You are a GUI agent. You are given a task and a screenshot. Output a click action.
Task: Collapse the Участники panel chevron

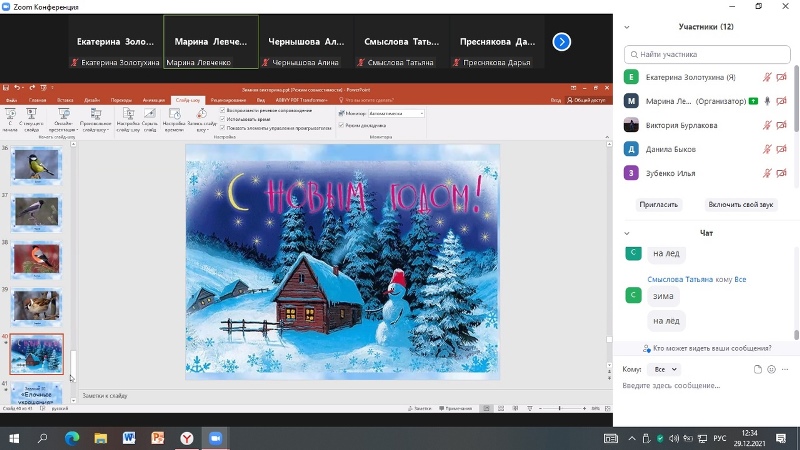628,26
